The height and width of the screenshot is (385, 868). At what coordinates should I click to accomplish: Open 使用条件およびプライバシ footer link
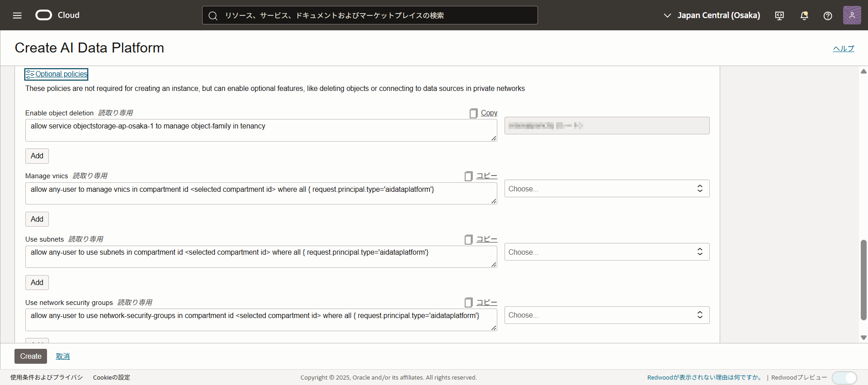[47, 377]
